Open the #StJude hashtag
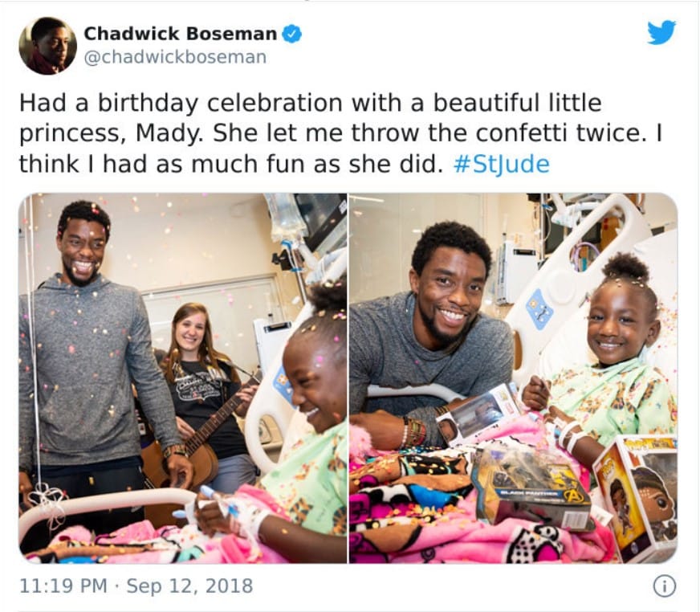 (501, 164)
